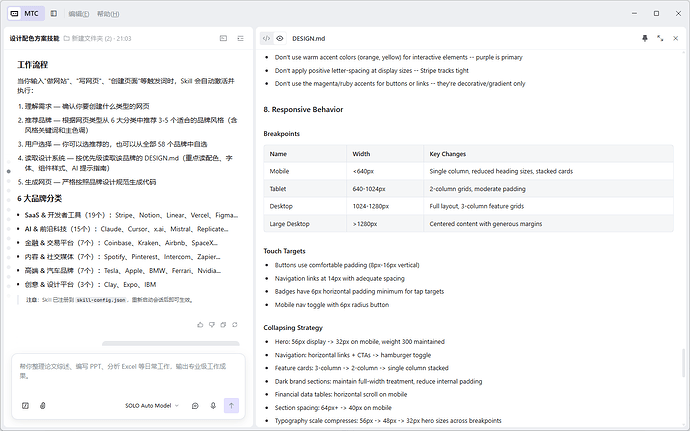Image resolution: width=690 pixels, height=431 pixels.
Task: Click the chat mode bubble icon
Action: [195, 405]
